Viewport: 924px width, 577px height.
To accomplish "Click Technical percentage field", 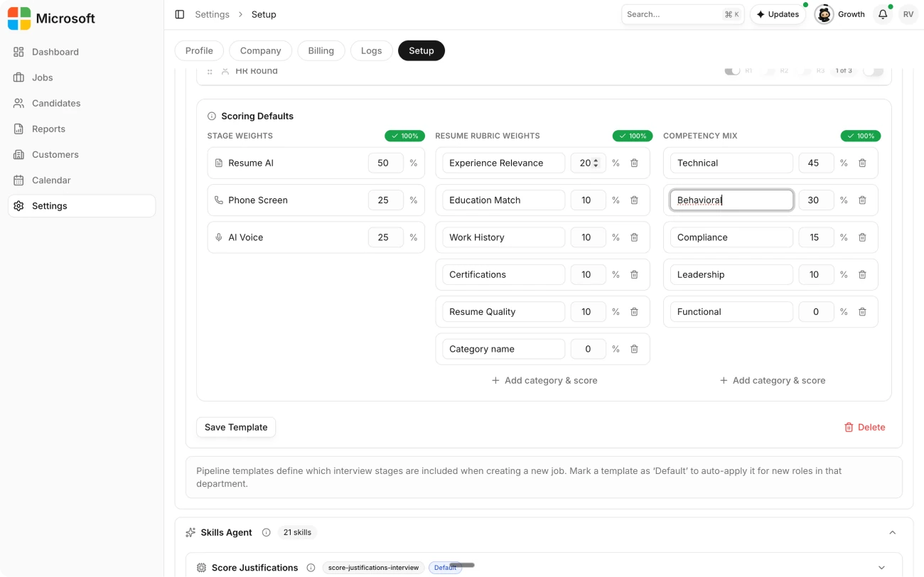I will pos(816,163).
